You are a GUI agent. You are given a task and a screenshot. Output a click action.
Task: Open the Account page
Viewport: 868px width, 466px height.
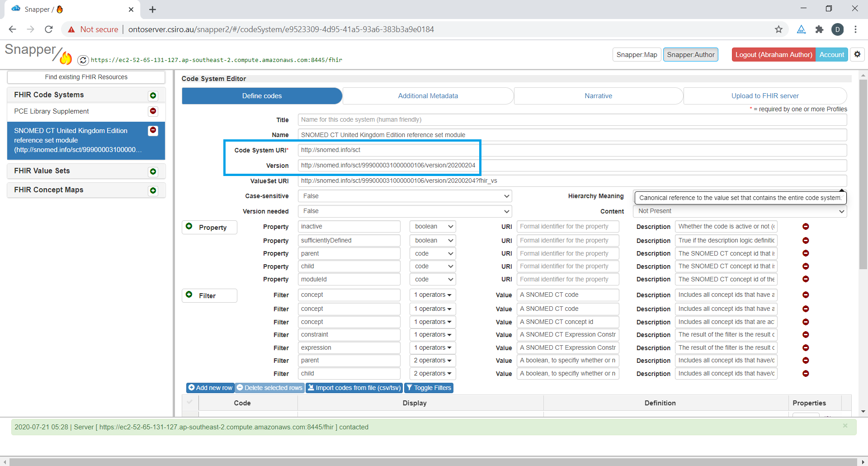[x=831, y=55]
